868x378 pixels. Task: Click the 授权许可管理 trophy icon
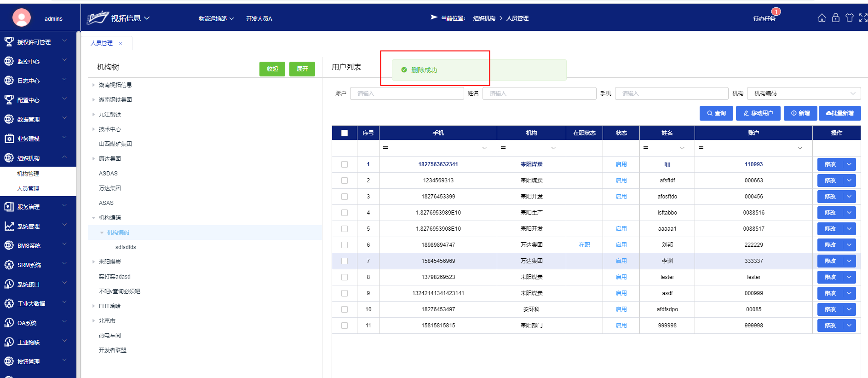coord(9,42)
